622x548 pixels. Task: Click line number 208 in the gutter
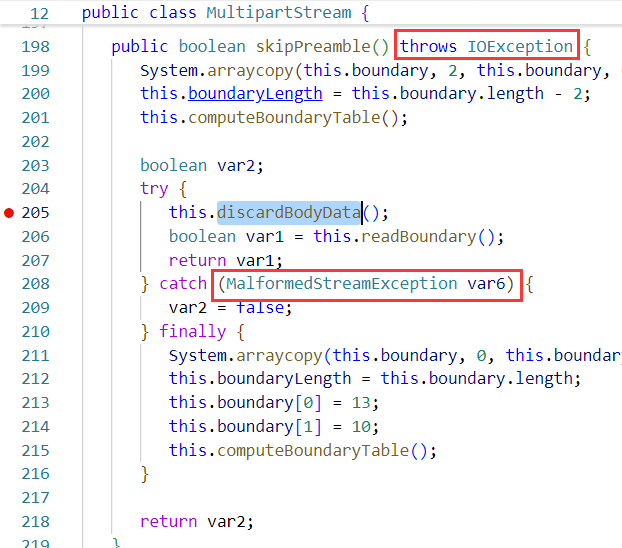pyautogui.click(x=35, y=284)
